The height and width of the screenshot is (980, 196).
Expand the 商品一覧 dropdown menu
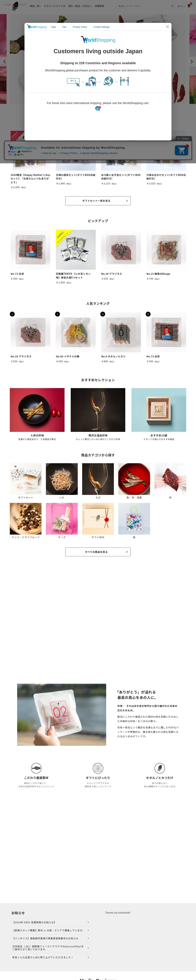coord(35,6)
